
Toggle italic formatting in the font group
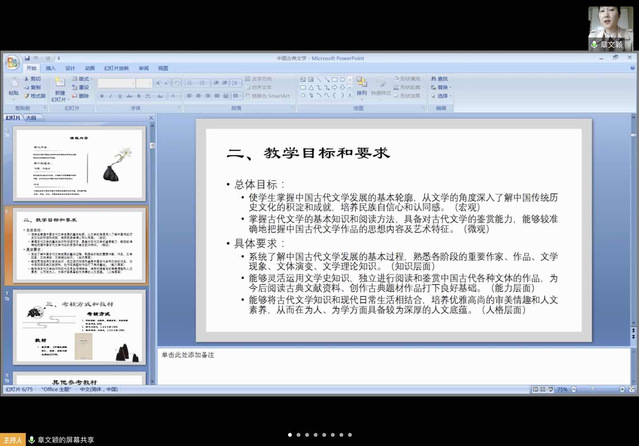click(110, 96)
